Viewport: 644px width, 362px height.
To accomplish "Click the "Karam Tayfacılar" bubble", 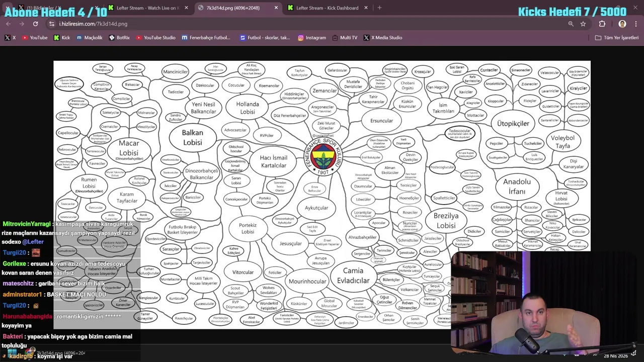I will [127, 198].
